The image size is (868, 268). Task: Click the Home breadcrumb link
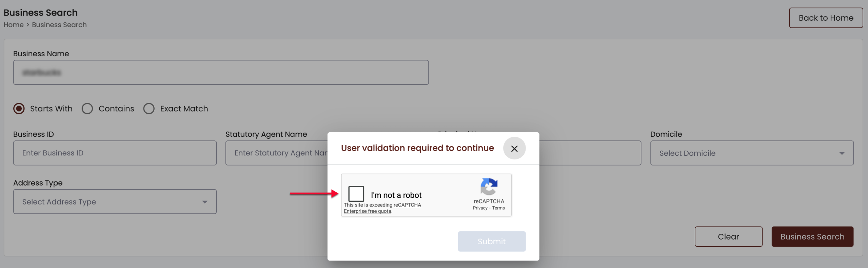pyautogui.click(x=14, y=25)
